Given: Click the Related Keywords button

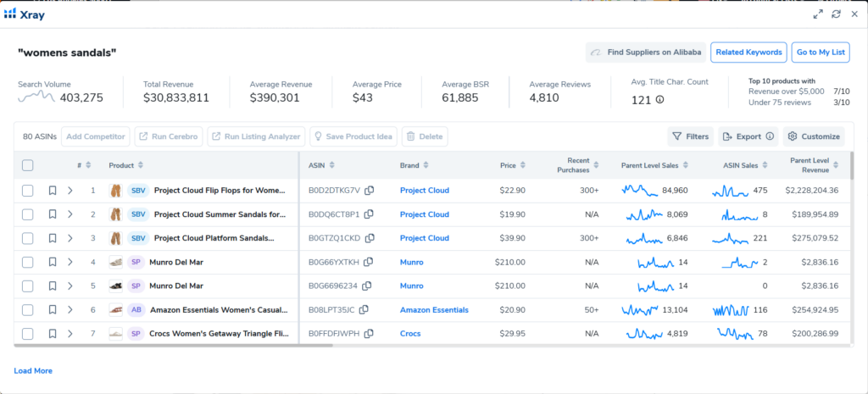Looking at the screenshot, I should point(749,53).
